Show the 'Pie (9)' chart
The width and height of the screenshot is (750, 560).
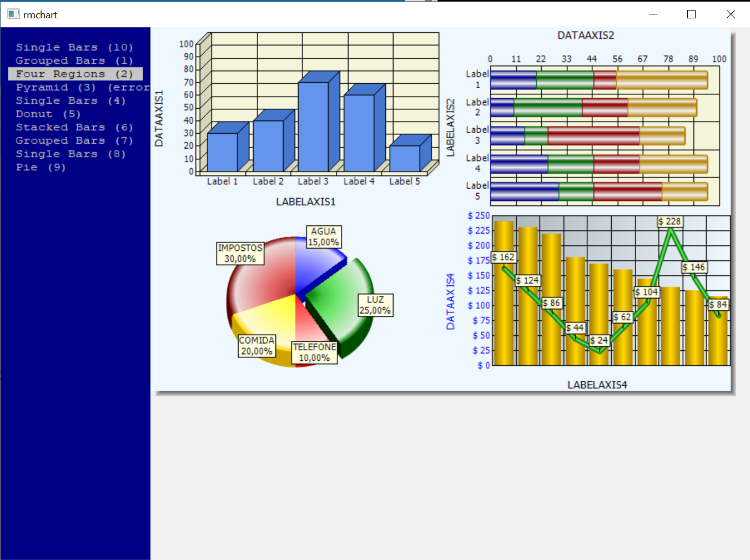[41, 167]
